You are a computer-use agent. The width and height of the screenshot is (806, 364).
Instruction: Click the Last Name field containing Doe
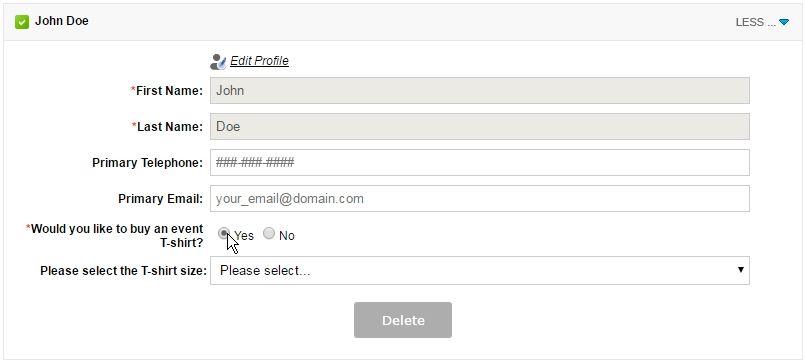click(x=480, y=126)
